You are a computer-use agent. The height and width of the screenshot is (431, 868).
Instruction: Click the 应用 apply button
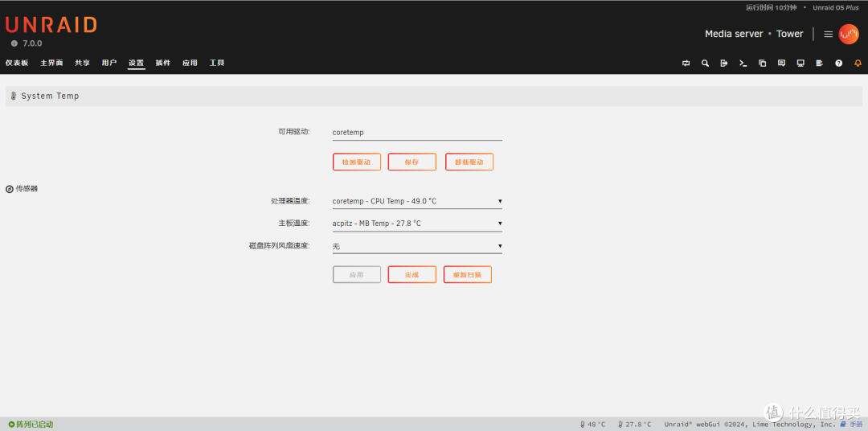pyautogui.click(x=357, y=275)
